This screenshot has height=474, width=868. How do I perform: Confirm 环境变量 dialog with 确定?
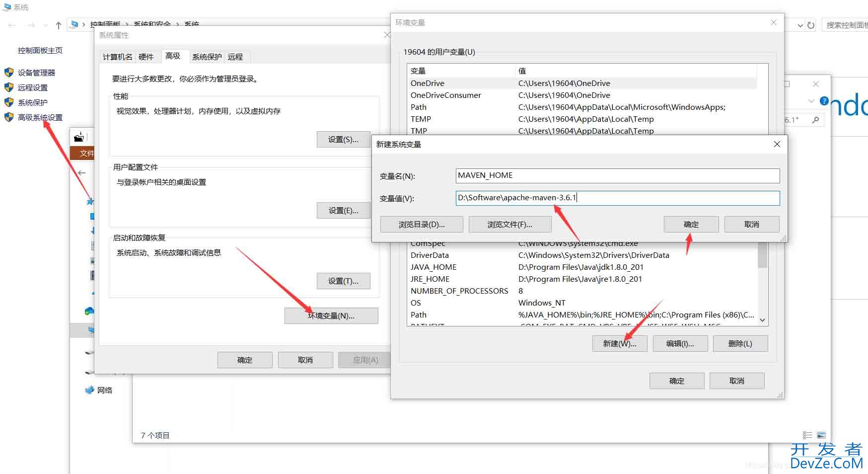677,381
